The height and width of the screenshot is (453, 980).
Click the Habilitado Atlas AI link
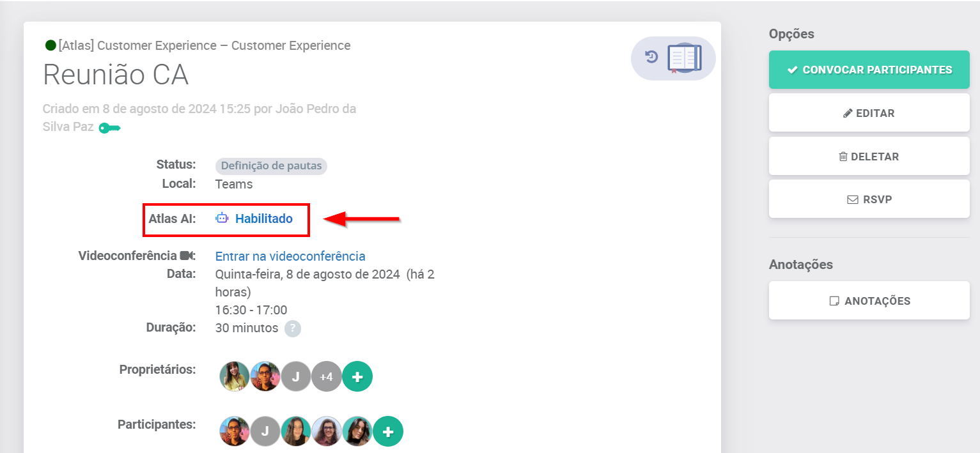pos(263,219)
